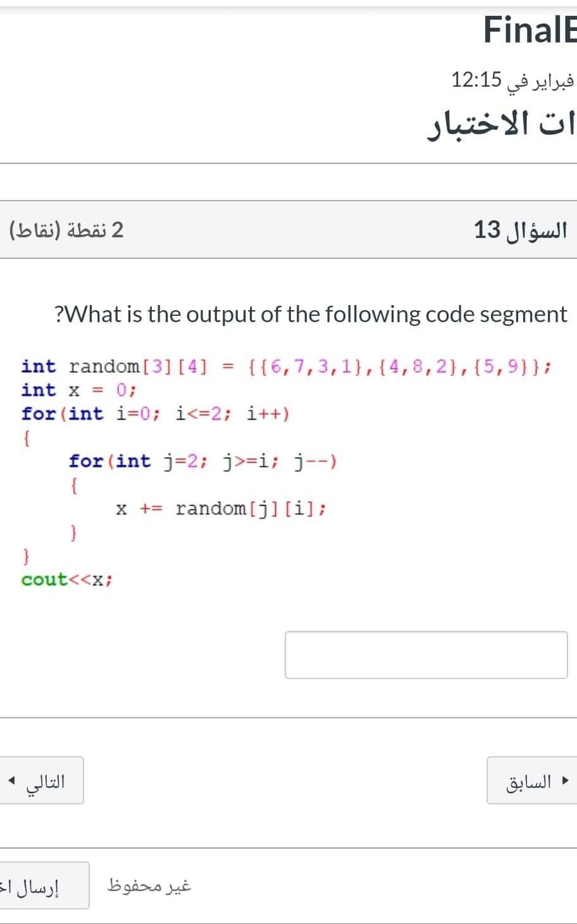Click the arrow icon on التالي button
Viewport: 577px width, 924px height.
click(11, 780)
